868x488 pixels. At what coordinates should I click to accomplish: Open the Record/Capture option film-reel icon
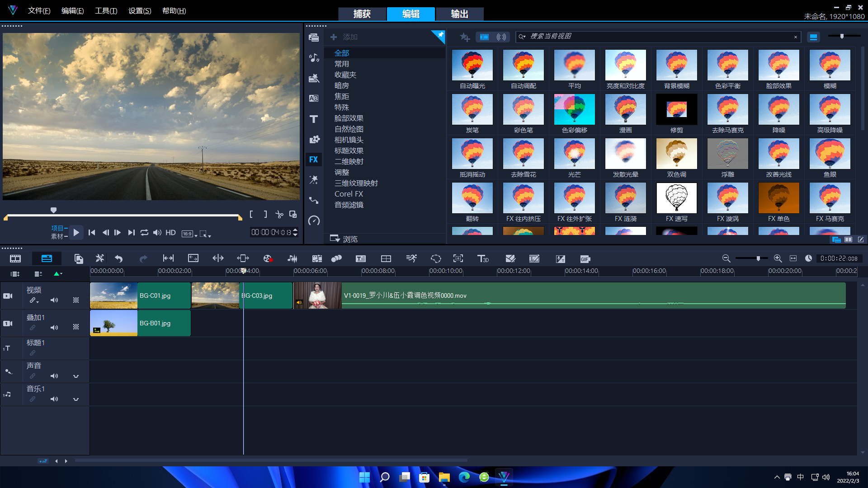[268, 259]
